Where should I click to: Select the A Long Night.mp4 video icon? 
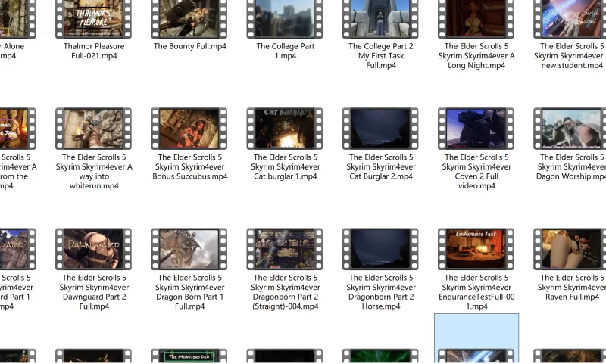(x=476, y=19)
